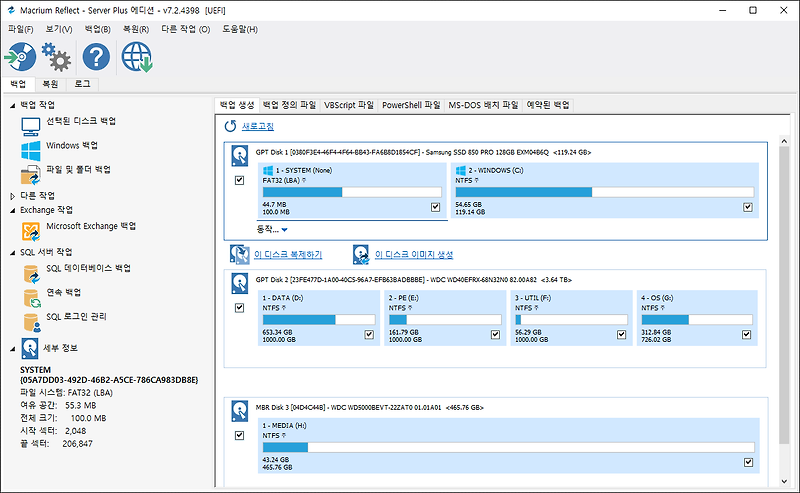The height and width of the screenshot is (493, 800).
Task: Click the MEDIA (H:) usage bar
Action: (508, 448)
